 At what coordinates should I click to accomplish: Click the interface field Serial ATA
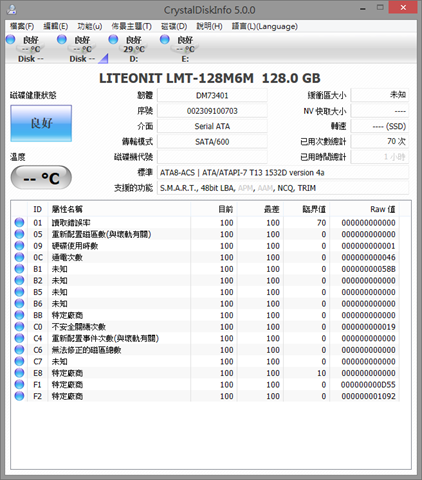pos(212,126)
